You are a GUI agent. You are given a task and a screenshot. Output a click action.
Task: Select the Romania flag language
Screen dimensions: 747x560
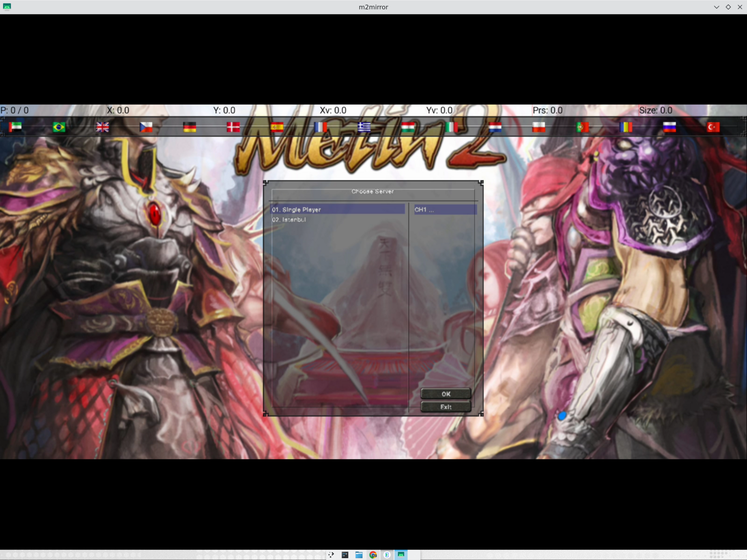pos(626,127)
